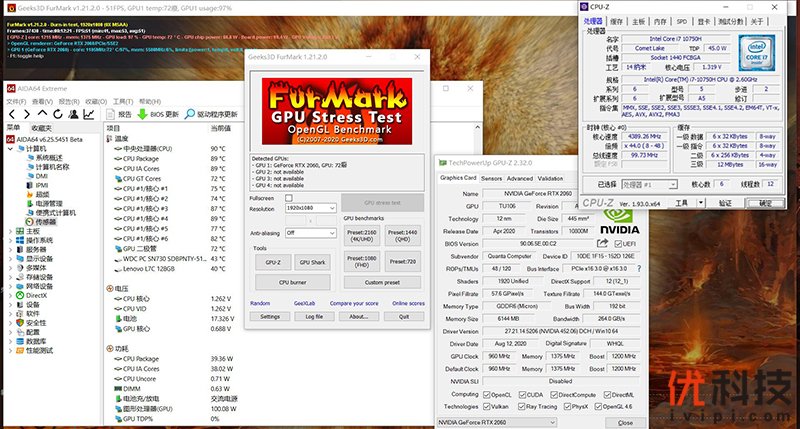Click the CPU burner button
The height and width of the screenshot is (429, 800).
coord(292,282)
